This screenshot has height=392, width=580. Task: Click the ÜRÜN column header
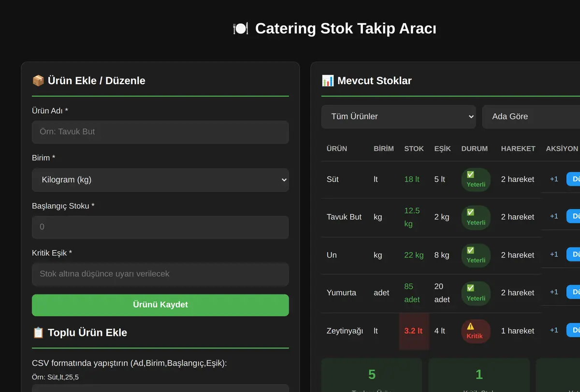pos(337,149)
